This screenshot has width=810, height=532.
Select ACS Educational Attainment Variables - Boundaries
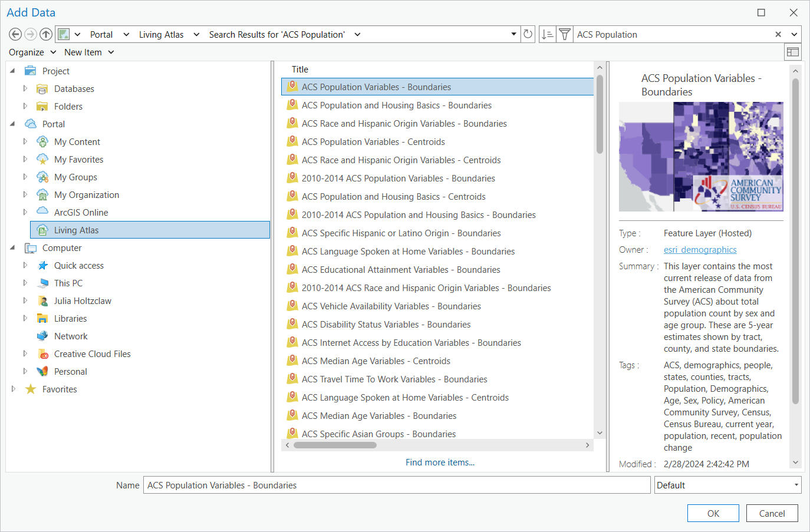point(437,270)
